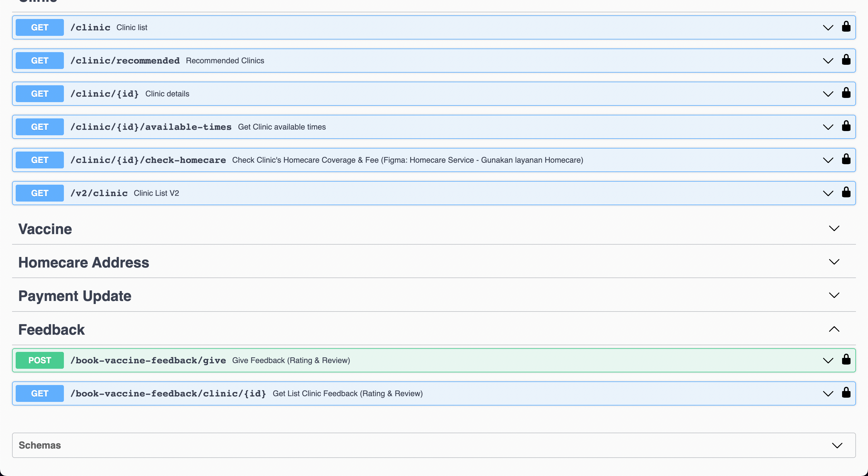Click lock icon on POST feedback/give row

(846, 359)
